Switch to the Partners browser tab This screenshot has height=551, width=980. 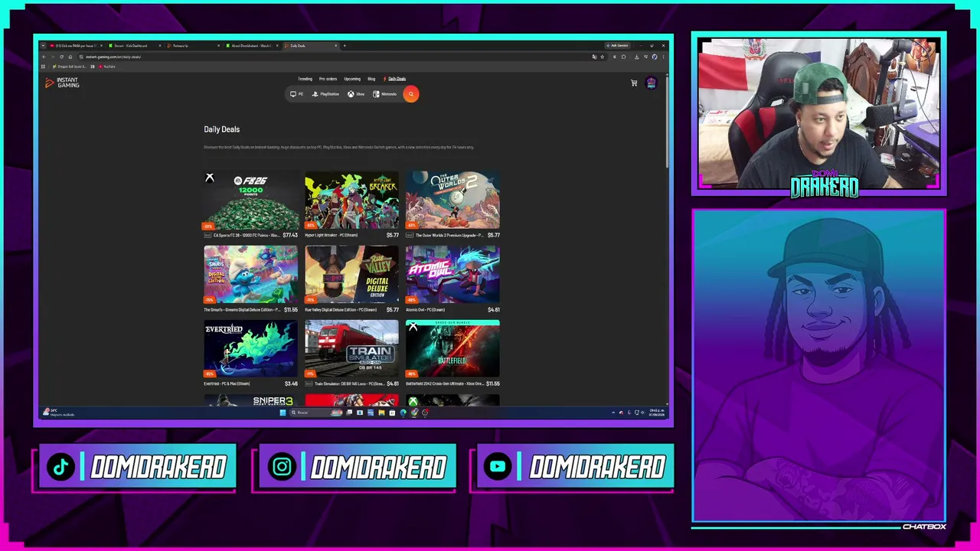(x=193, y=46)
